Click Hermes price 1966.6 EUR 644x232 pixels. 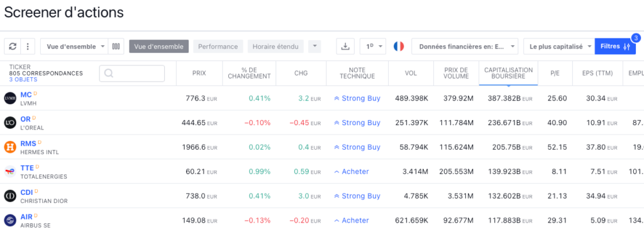(x=199, y=147)
